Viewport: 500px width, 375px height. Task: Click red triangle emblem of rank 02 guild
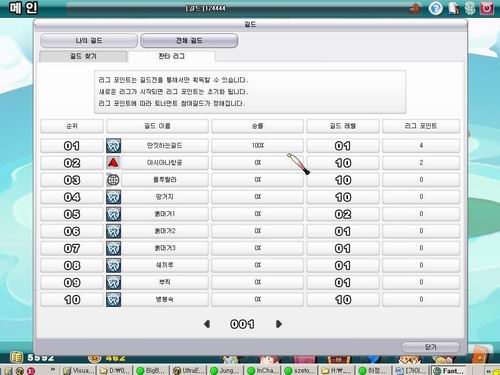click(x=113, y=163)
